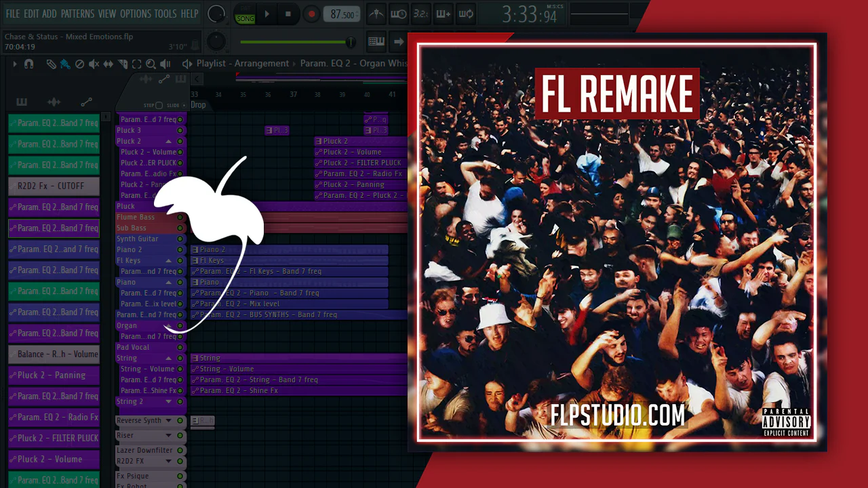Mute the Flume Bass track
Image resolution: width=868 pixels, height=488 pixels.
point(180,217)
